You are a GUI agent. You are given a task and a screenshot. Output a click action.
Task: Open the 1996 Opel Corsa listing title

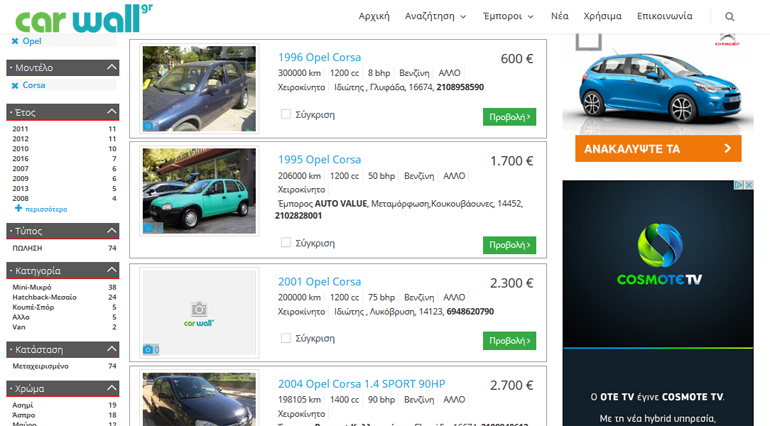tap(319, 57)
